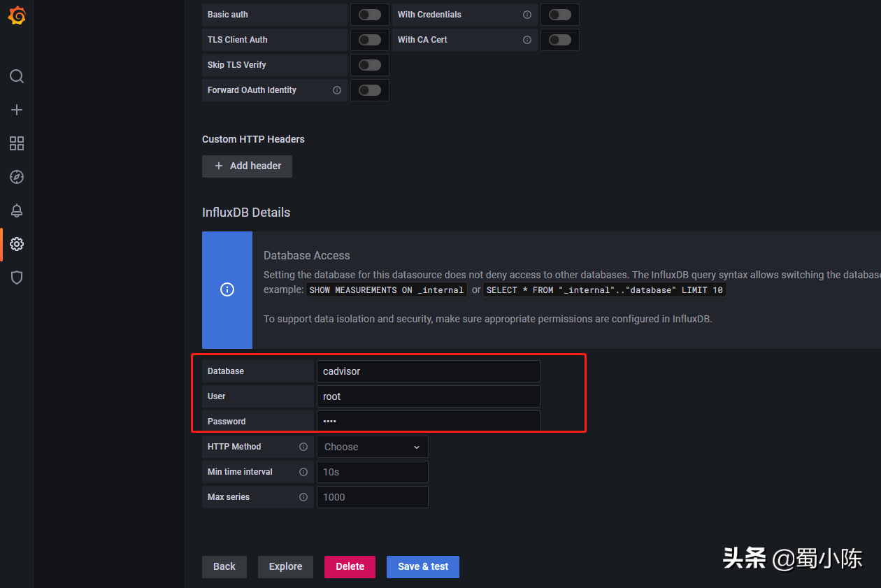
Task: Open the Explore compass icon
Action: click(17, 177)
